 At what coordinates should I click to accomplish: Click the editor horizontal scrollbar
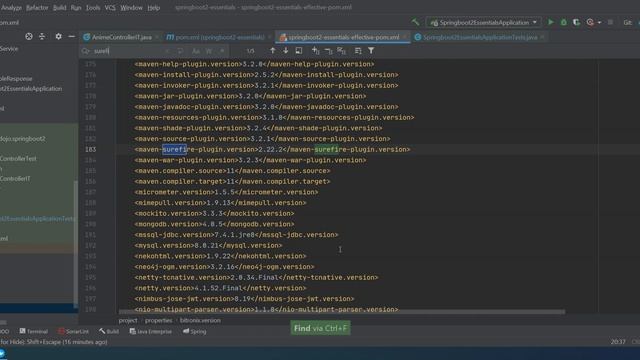click(342, 312)
